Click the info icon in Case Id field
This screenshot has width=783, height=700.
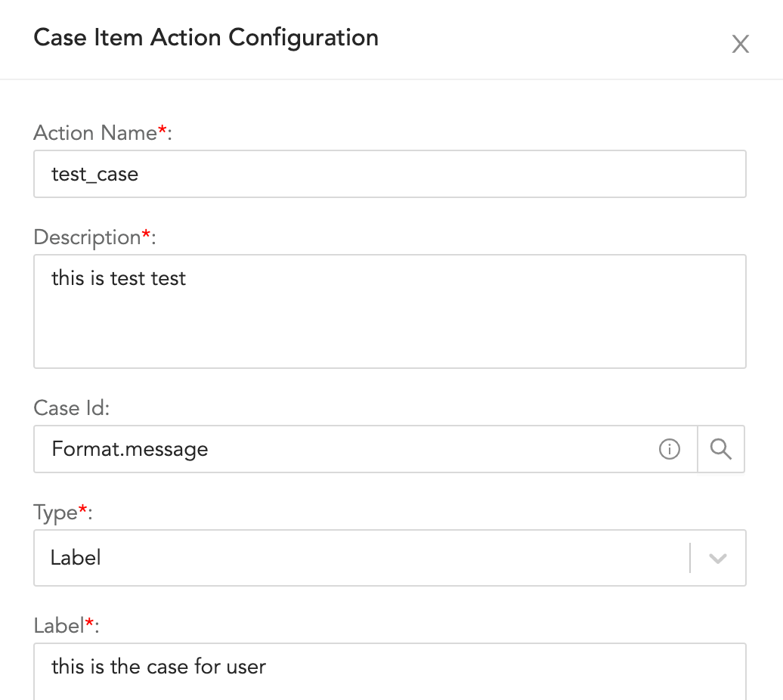pos(669,450)
